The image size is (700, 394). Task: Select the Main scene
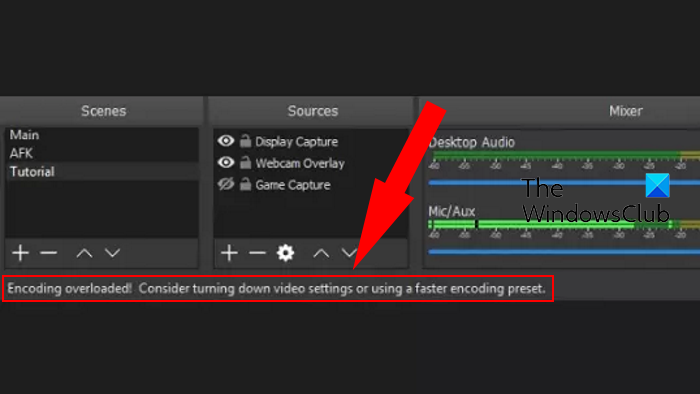tap(102, 135)
